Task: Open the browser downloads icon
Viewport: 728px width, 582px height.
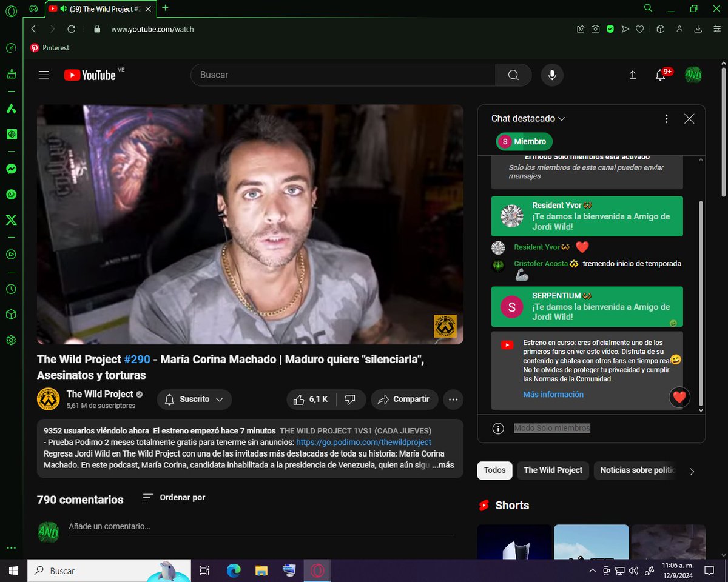Action: (698, 29)
